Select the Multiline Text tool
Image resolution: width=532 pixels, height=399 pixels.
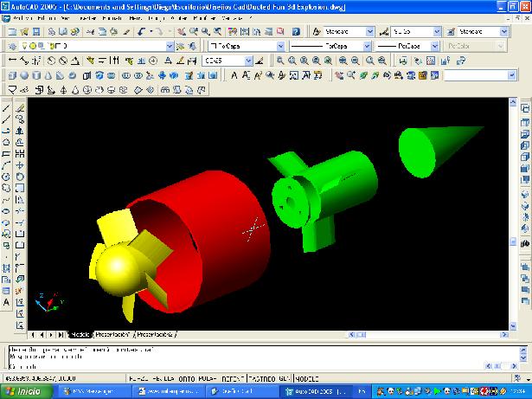(x=6, y=302)
